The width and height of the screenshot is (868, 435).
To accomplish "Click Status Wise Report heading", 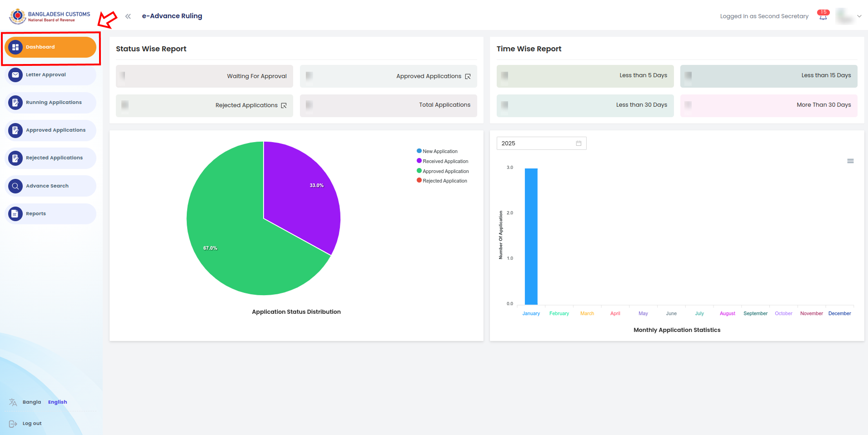I will click(x=151, y=49).
